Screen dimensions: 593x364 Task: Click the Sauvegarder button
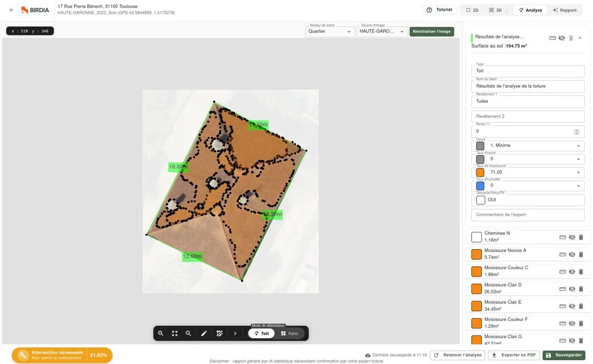(x=564, y=355)
